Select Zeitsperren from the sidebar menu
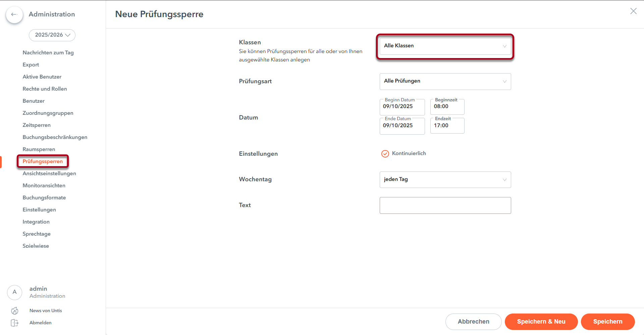This screenshot has width=644, height=335. pyautogui.click(x=37, y=125)
